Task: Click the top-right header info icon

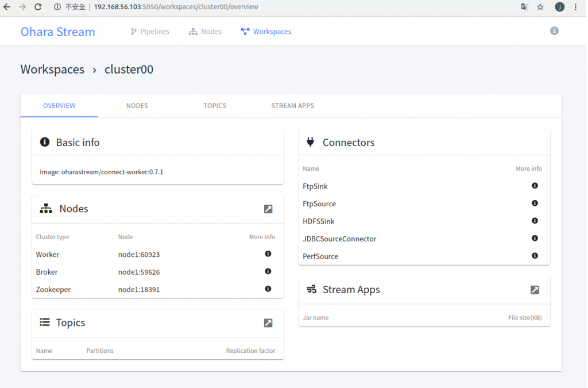Action: tap(554, 31)
